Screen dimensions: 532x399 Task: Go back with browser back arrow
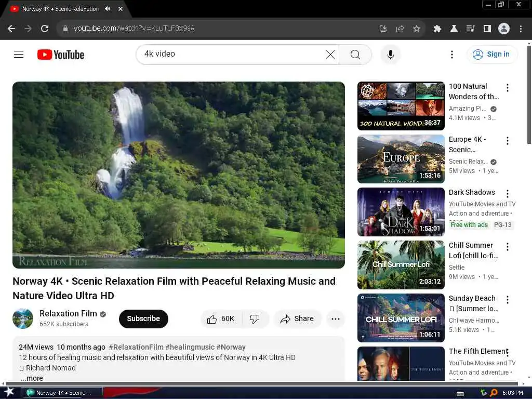[11, 29]
